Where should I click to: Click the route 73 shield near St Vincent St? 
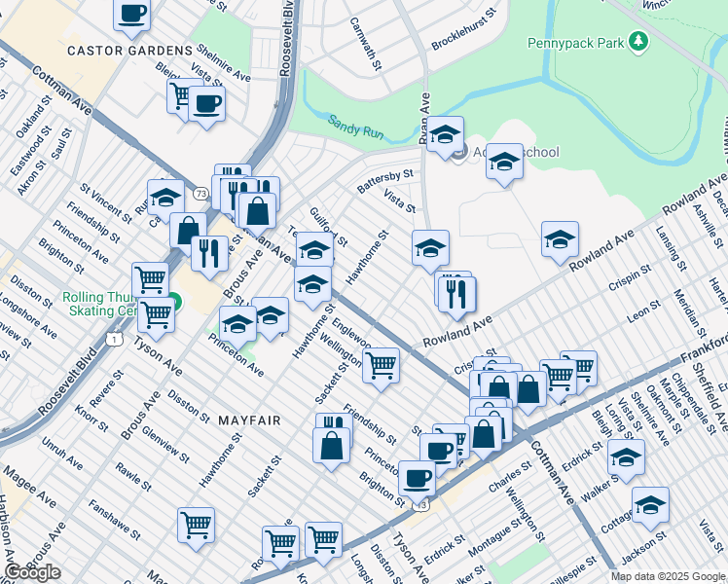(201, 194)
